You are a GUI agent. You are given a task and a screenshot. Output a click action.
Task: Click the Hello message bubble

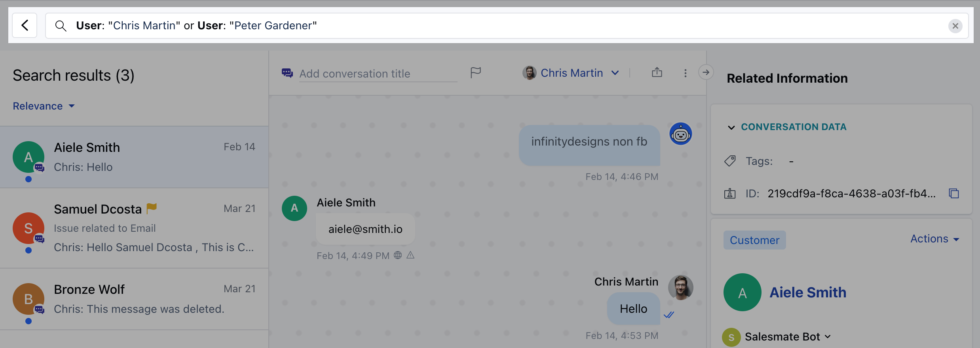click(634, 308)
